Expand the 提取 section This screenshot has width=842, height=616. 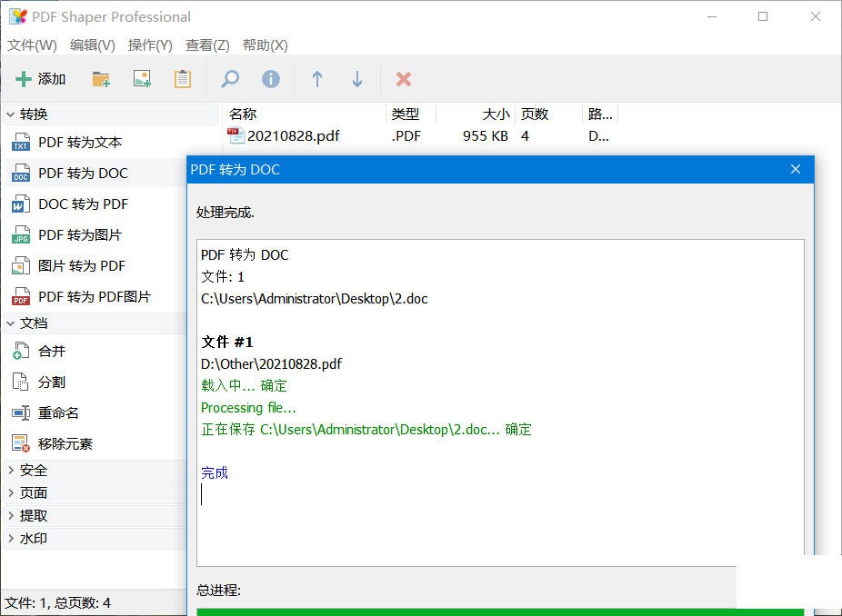click(10, 516)
